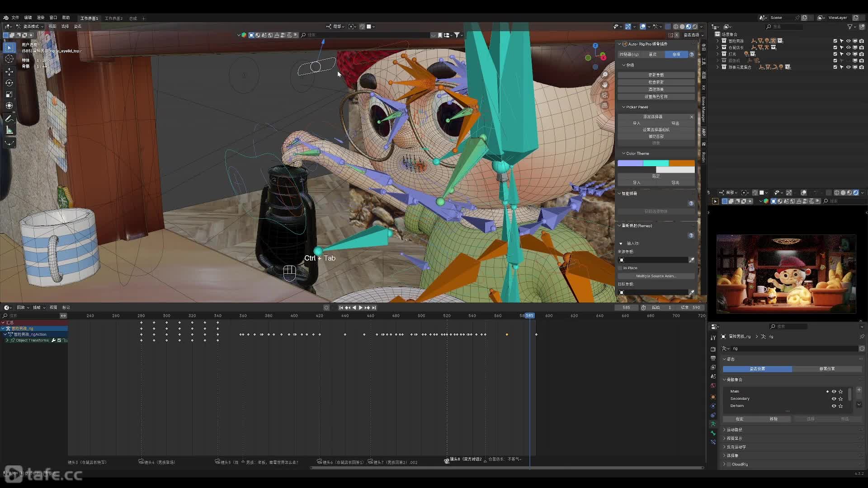Switch to the 蒙皮 tab in Auto-Rig Pro

pos(652,54)
